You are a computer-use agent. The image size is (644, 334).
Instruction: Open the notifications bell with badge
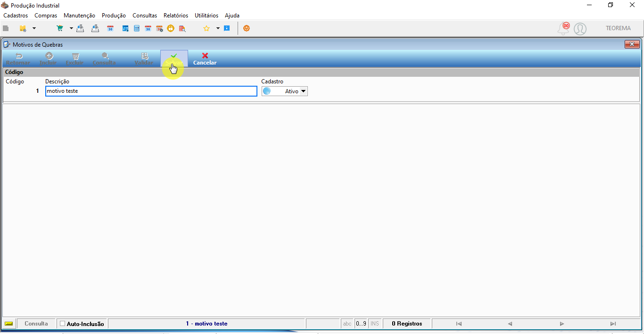(x=563, y=28)
